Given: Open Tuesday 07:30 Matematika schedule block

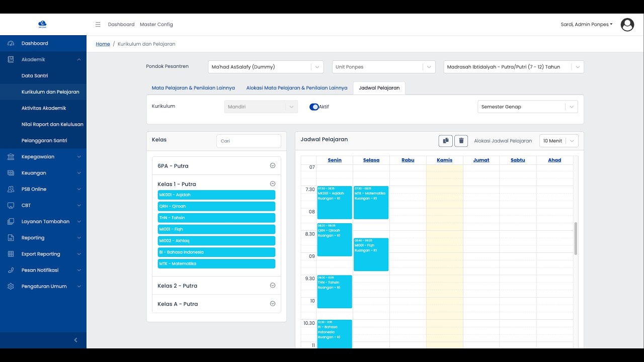Looking at the screenshot, I should [x=371, y=203].
